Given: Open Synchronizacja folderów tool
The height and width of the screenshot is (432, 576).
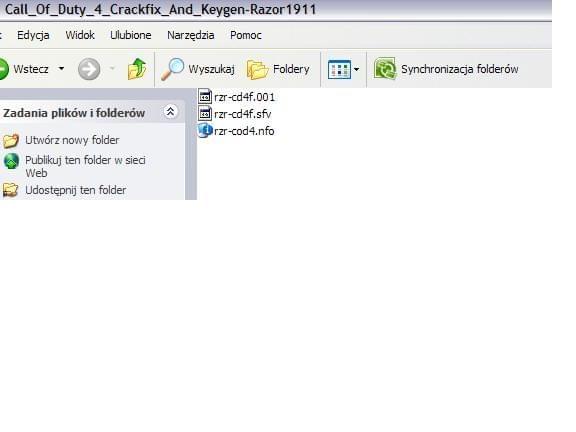Looking at the screenshot, I should (x=446, y=69).
